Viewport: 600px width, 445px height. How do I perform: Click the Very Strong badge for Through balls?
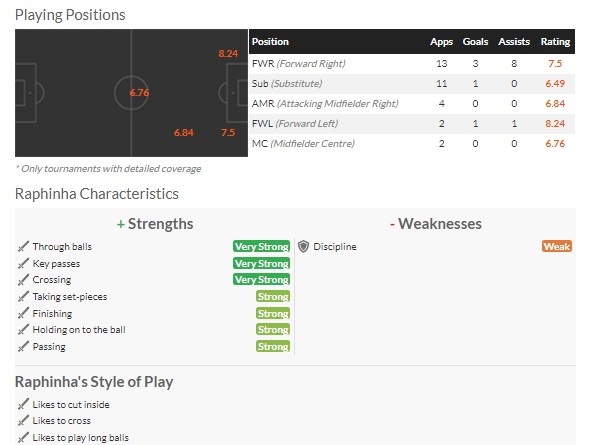261,246
